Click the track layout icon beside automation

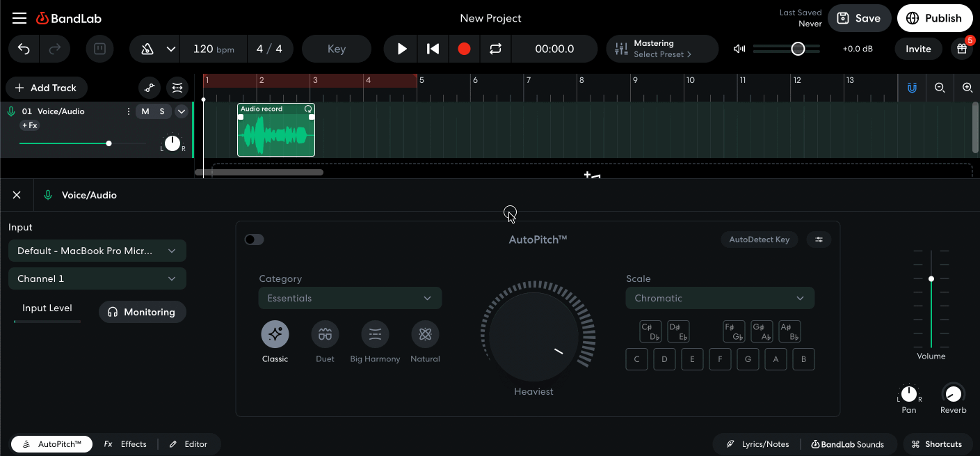pos(178,88)
